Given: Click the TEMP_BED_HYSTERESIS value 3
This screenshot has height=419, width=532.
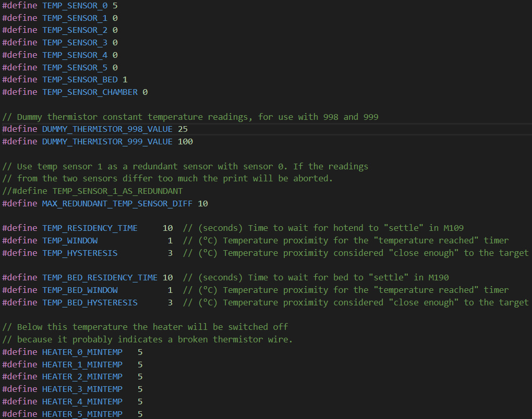Looking at the screenshot, I should click(x=170, y=303).
